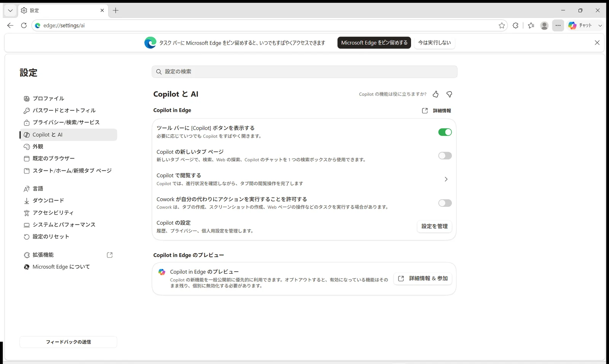Open パスワードとオートフィル section

pos(69,110)
